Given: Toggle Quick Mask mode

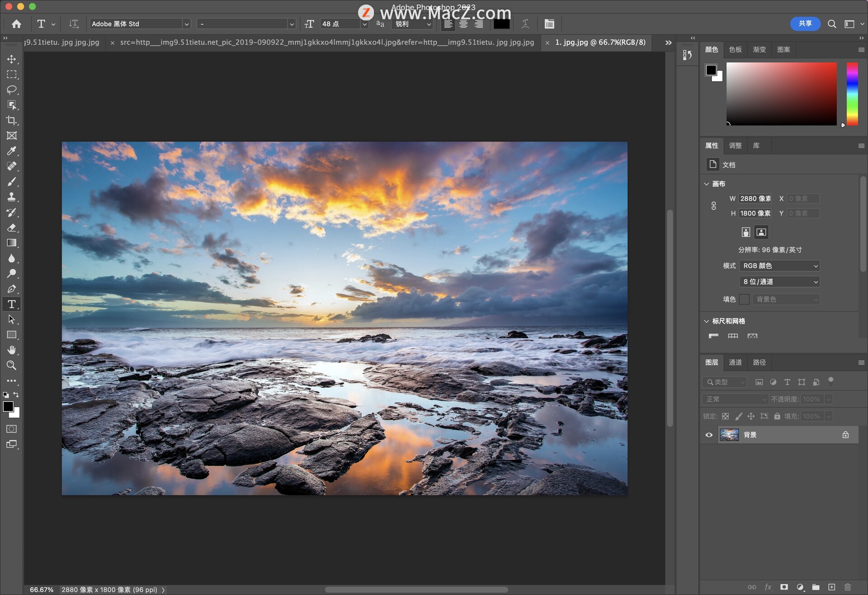Looking at the screenshot, I should 12,429.
